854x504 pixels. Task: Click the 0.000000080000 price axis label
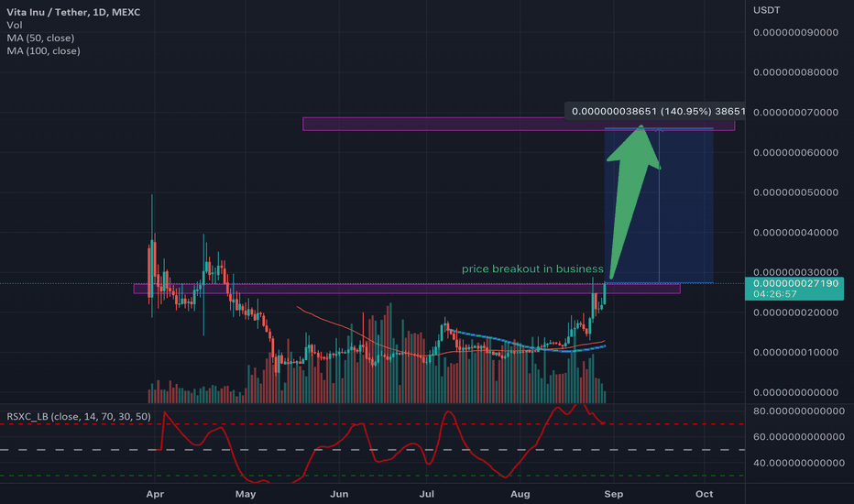pyautogui.click(x=795, y=72)
